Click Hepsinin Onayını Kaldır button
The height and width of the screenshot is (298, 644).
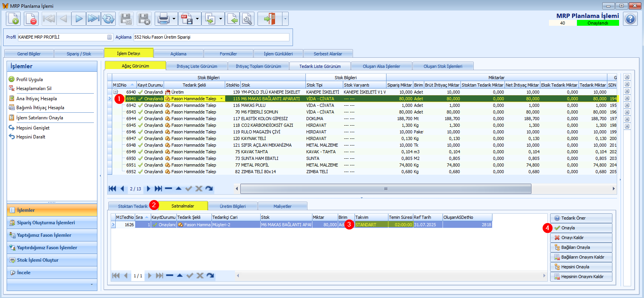[x=581, y=277]
